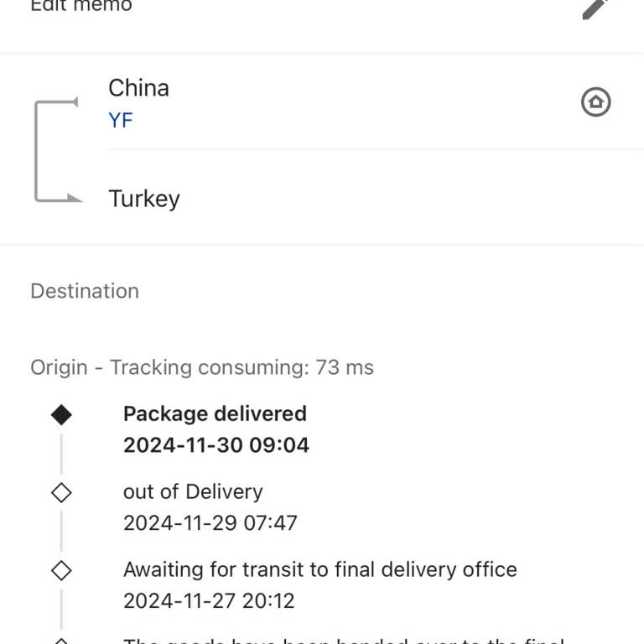Open the Awaiting for transit event
Screen dimensions: 644x644
[319, 569]
